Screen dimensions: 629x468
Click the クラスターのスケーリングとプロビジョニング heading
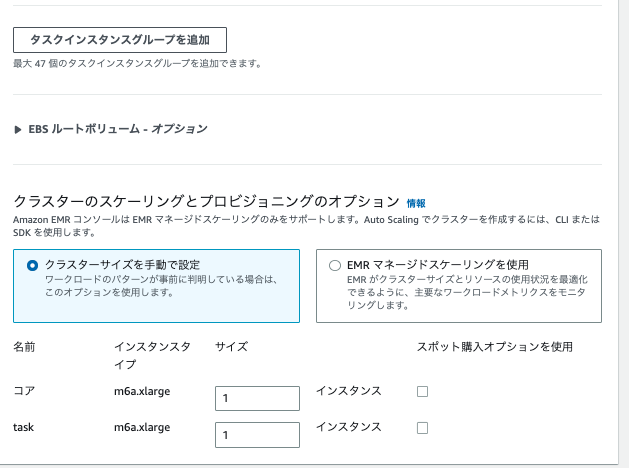tap(207, 201)
